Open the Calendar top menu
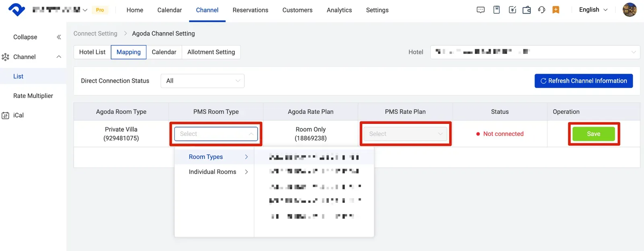The height and width of the screenshot is (251, 644). pyautogui.click(x=169, y=10)
